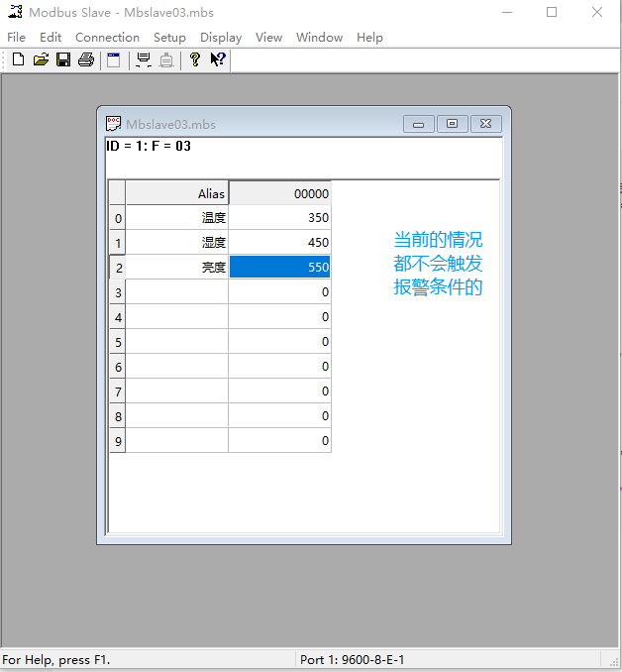
Task: Open the Help menu
Action: pos(369,38)
